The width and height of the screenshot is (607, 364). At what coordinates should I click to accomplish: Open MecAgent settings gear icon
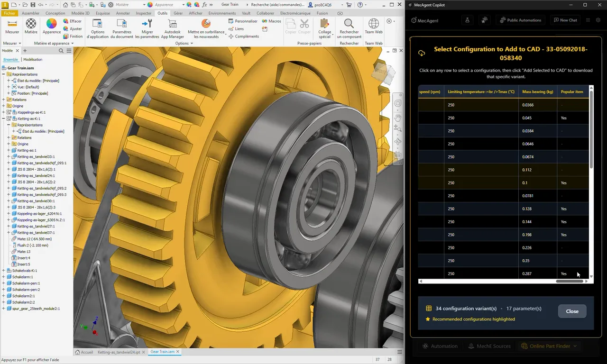coord(598,20)
